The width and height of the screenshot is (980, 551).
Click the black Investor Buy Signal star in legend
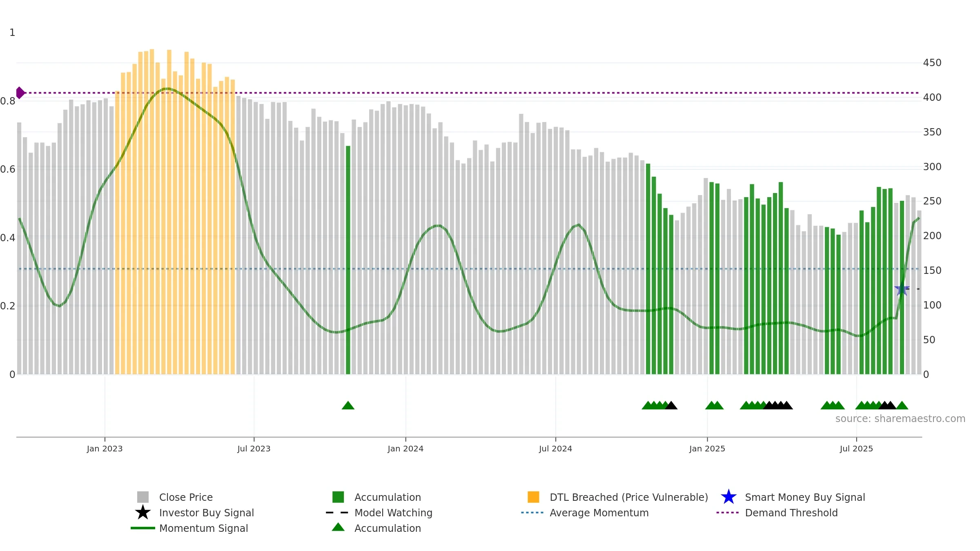pyautogui.click(x=143, y=512)
